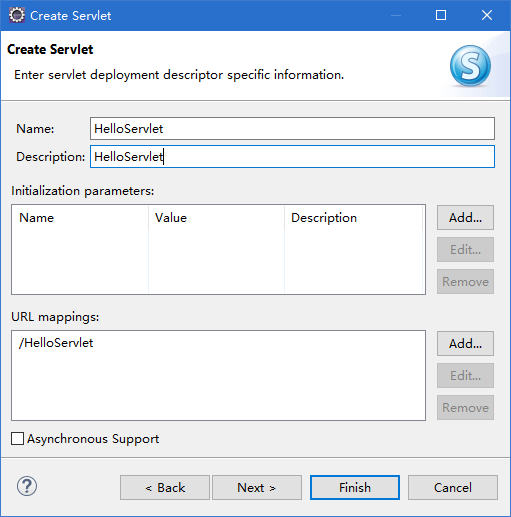The height and width of the screenshot is (517, 511).
Task: Click the Name field containing HelloServlet
Action: click(x=292, y=129)
